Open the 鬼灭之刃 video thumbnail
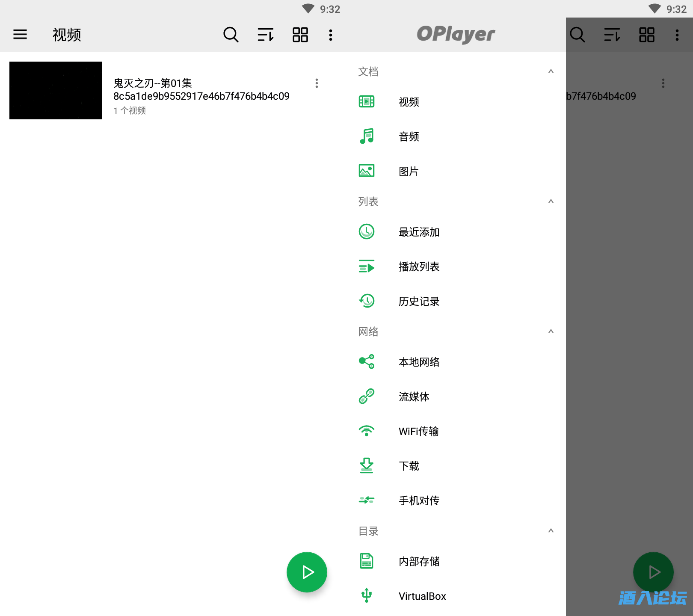 click(x=56, y=90)
